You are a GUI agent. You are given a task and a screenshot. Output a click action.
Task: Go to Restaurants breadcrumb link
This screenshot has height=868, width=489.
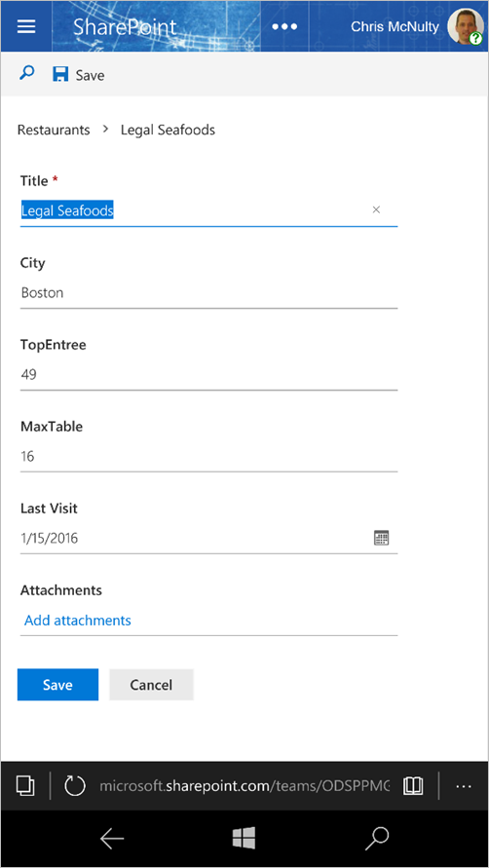point(54,131)
